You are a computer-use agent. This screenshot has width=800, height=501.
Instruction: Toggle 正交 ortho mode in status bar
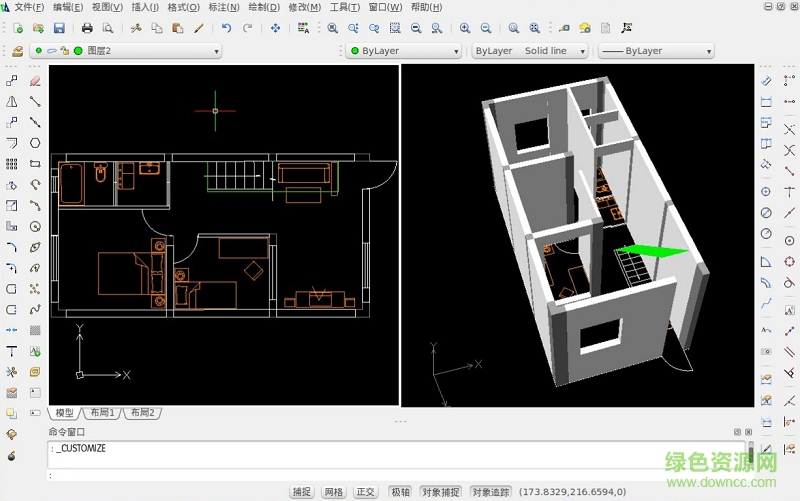click(x=366, y=492)
